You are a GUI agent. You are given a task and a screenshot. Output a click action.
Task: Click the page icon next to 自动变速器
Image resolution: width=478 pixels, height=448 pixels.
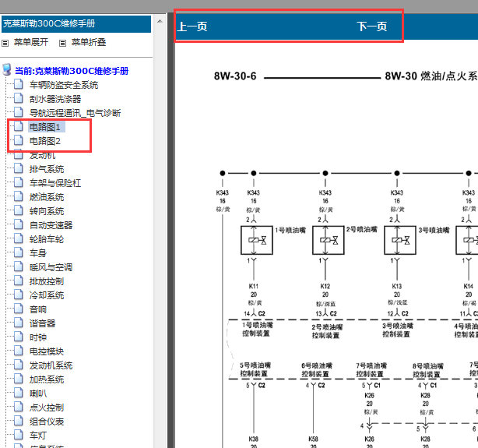tap(19, 224)
